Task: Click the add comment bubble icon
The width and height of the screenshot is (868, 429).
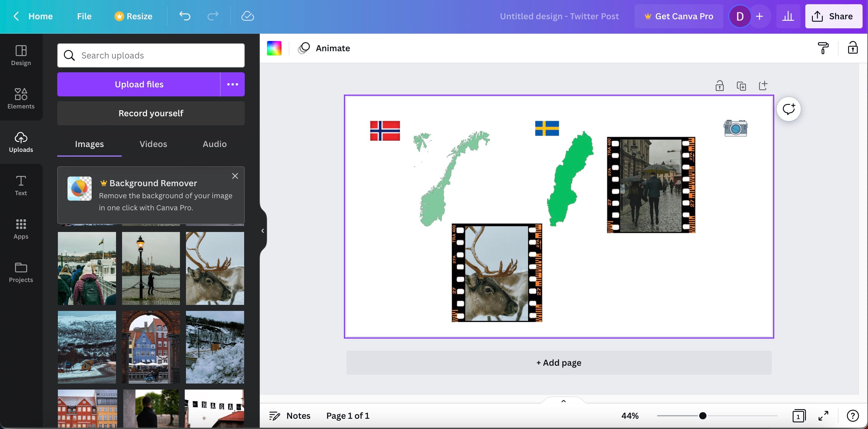Action: point(788,109)
